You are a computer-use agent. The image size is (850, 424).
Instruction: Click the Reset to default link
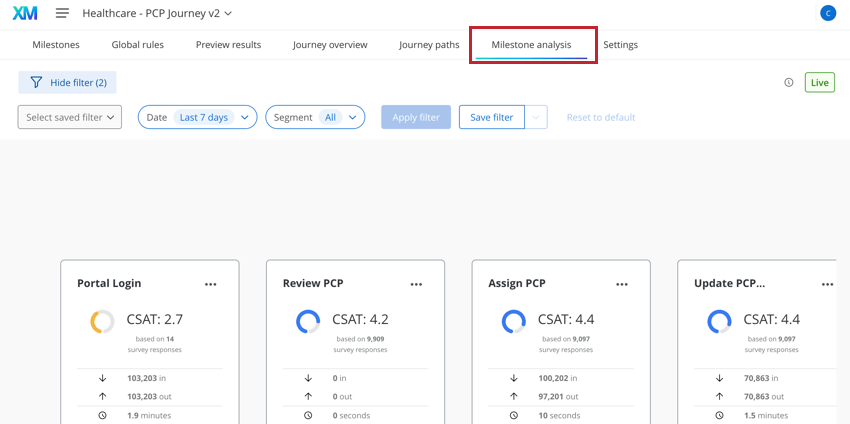[x=601, y=117]
